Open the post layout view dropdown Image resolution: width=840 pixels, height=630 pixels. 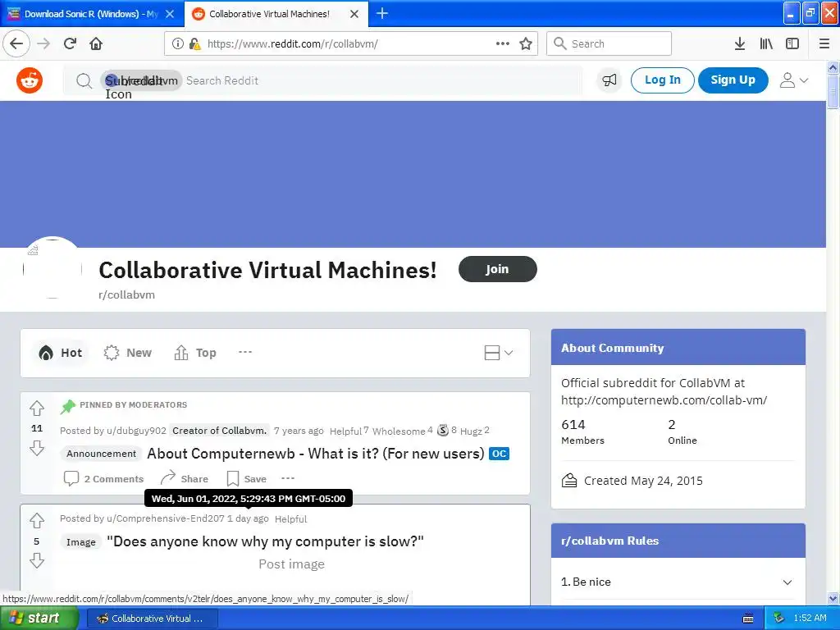(x=498, y=353)
